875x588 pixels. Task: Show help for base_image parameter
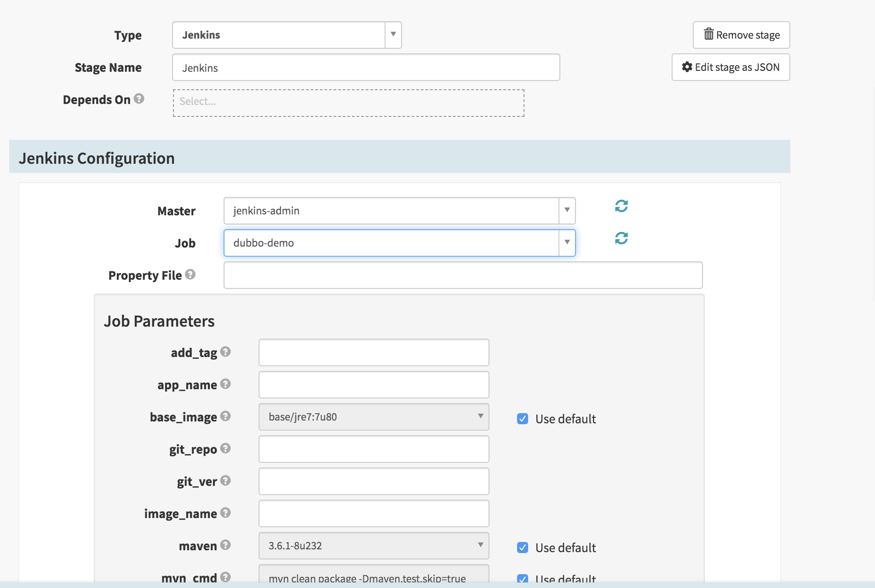click(225, 416)
